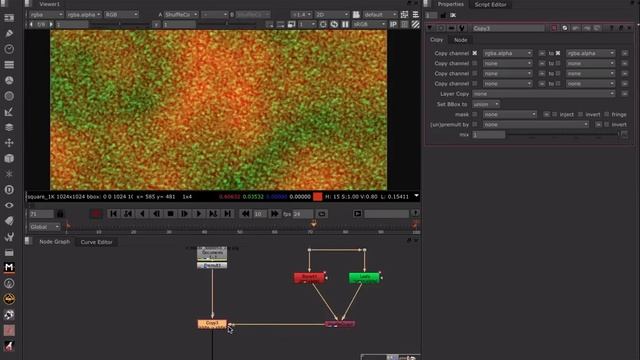Switch to the Node Graph tab
The height and width of the screenshot is (360, 640).
[x=55, y=242]
